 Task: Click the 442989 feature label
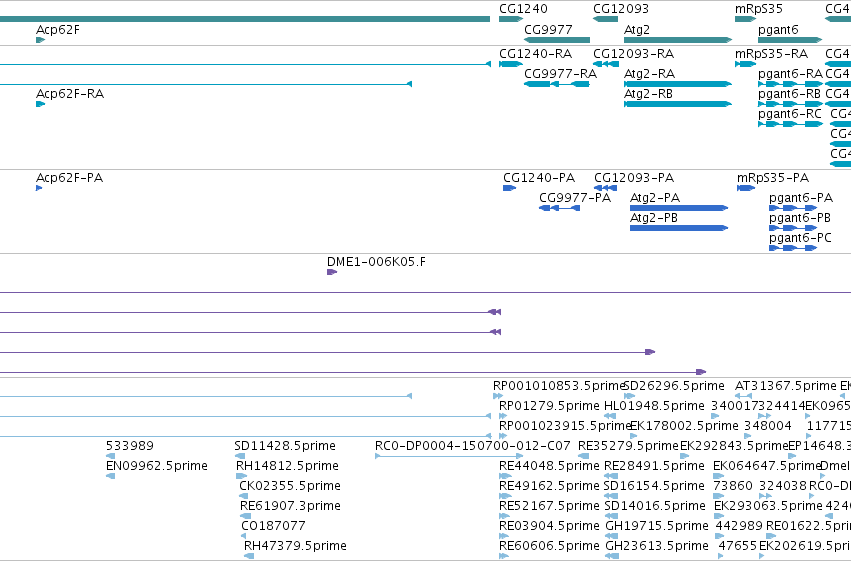tap(739, 526)
